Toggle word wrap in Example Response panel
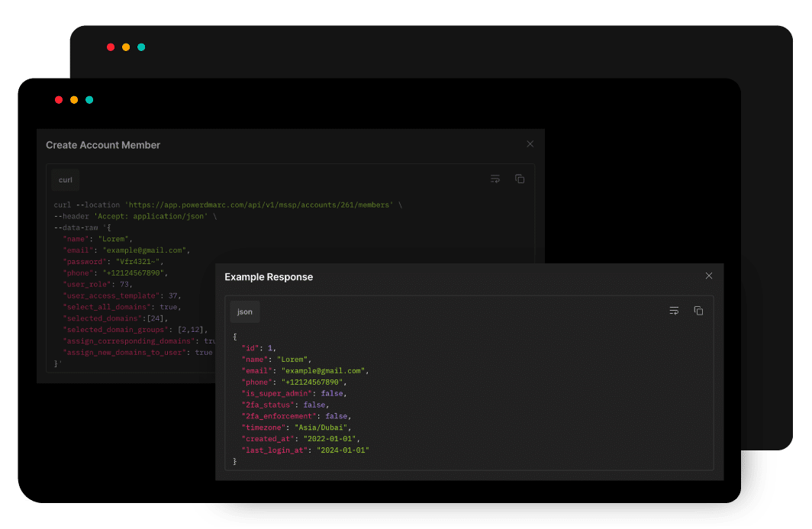812x529 pixels. pyautogui.click(x=674, y=311)
